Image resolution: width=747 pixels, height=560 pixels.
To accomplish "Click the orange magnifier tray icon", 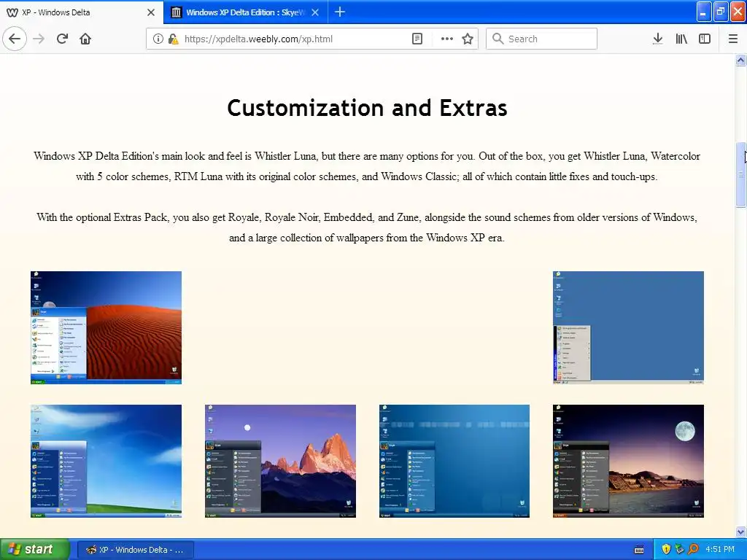I will [693, 550].
